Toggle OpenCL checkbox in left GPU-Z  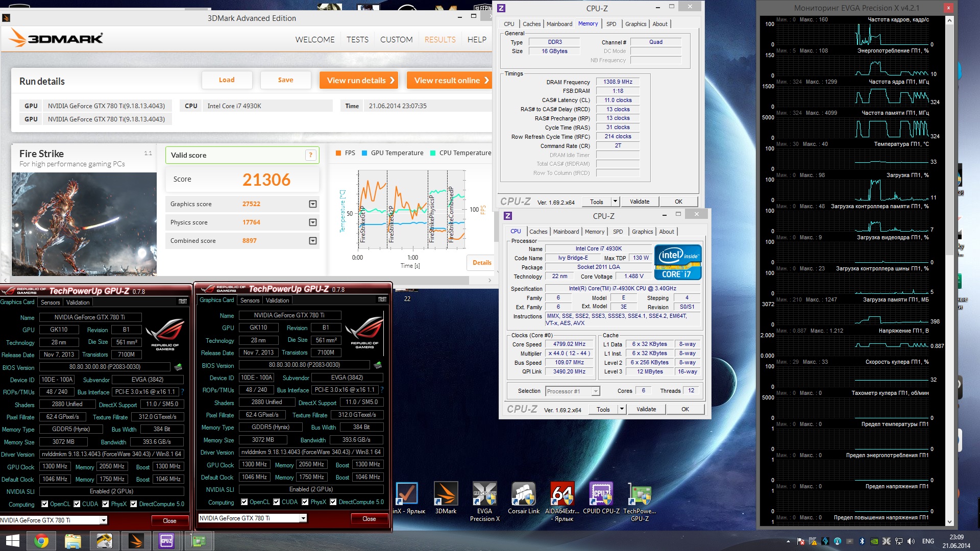[x=45, y=504]
